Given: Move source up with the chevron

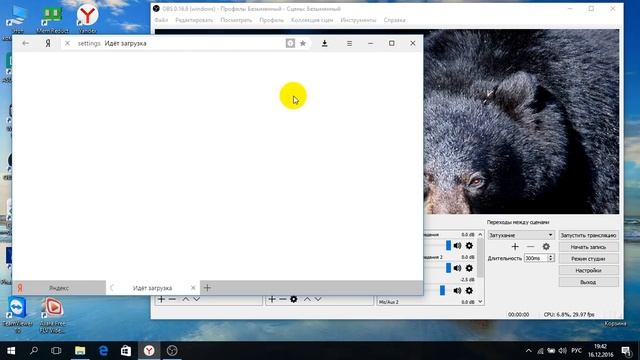Looking at the screenshot, I should [307, 299].
